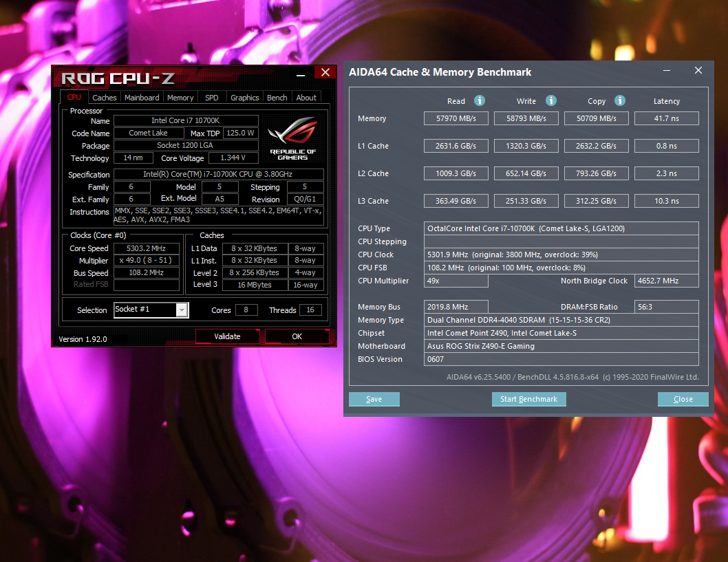This screenshot has width=728, height=562.
Task: Open the Mainboard tab
Action: click(x=142, y=98)
